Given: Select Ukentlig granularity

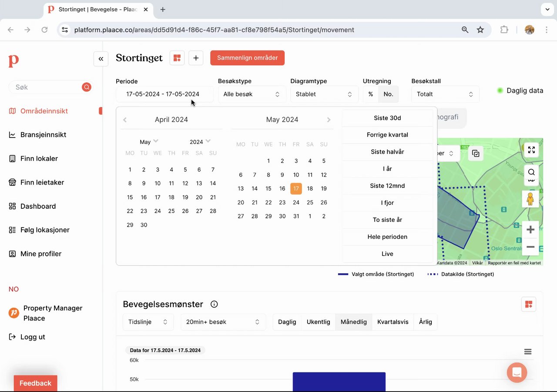Looking at the screenshot, I should 319,322.
